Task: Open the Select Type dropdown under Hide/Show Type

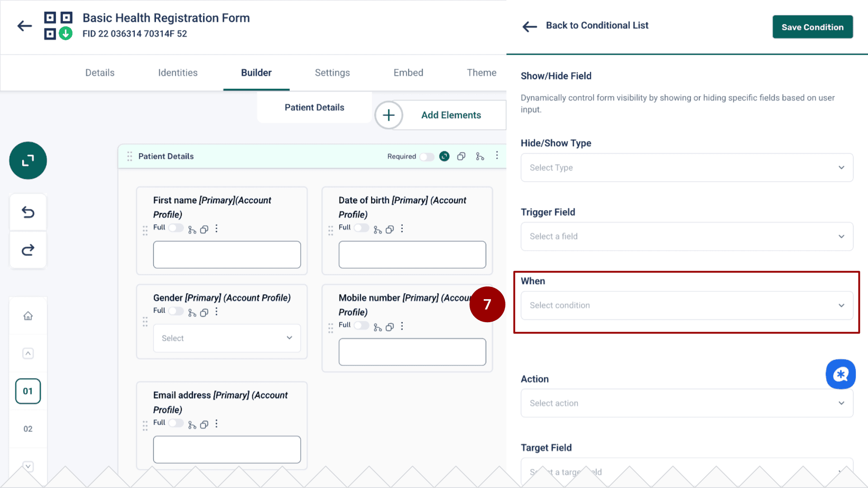Action: point(686,167)
